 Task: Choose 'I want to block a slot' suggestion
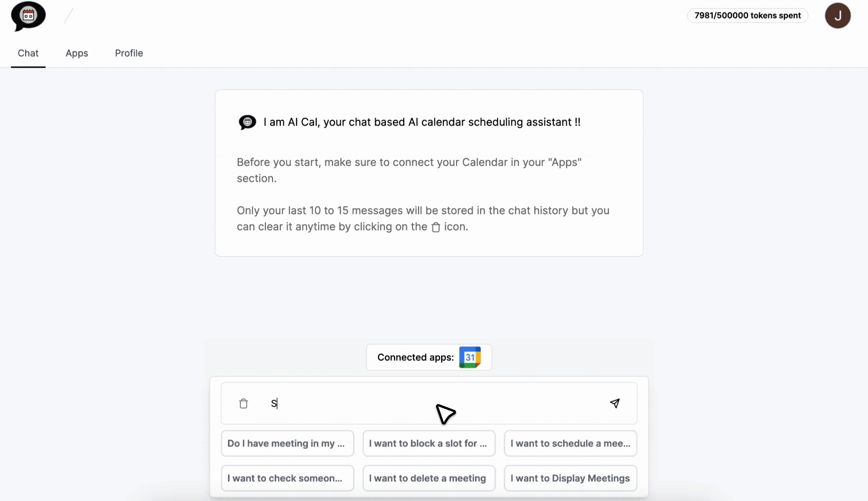(x=429, y=444)
